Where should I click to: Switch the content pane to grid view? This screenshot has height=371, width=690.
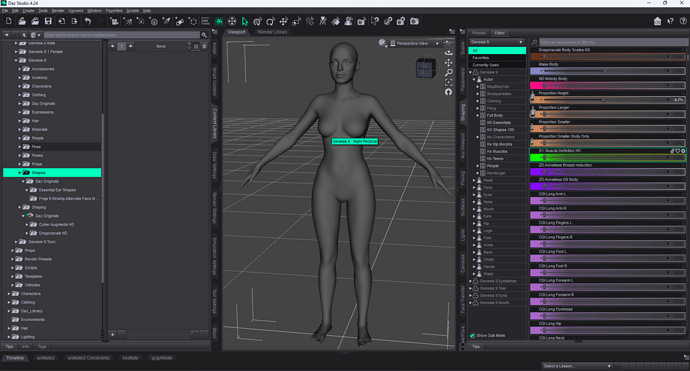(196, 46)
